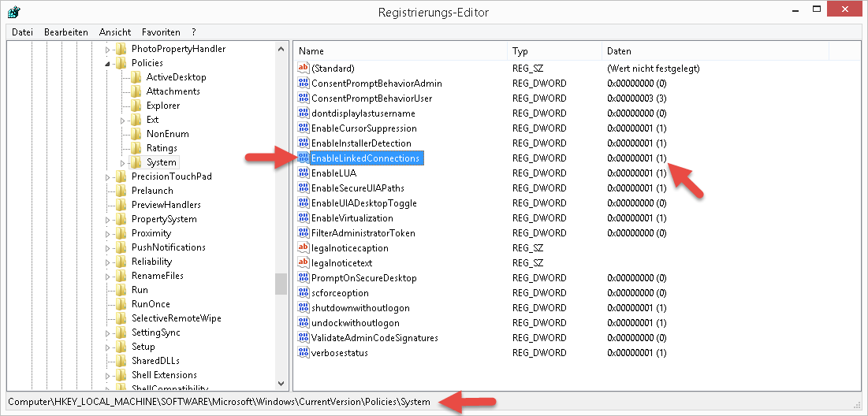Screen dimensions: 868x416
Task: Open the Favoriten menu
Action: (161, 32)
